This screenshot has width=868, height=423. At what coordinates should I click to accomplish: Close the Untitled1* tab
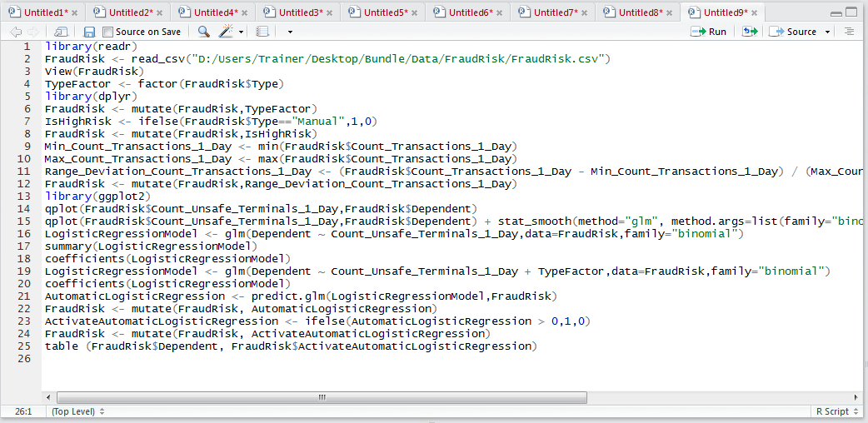75,12
